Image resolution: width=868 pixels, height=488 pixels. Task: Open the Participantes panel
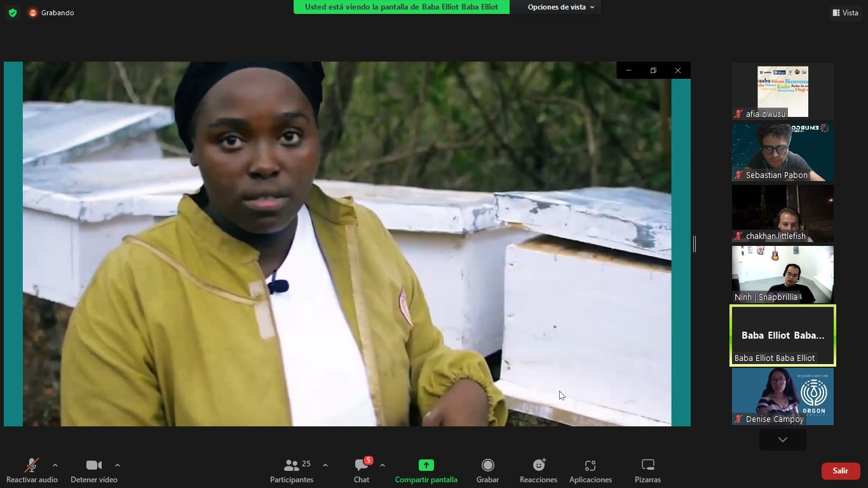tap(292, 471)
